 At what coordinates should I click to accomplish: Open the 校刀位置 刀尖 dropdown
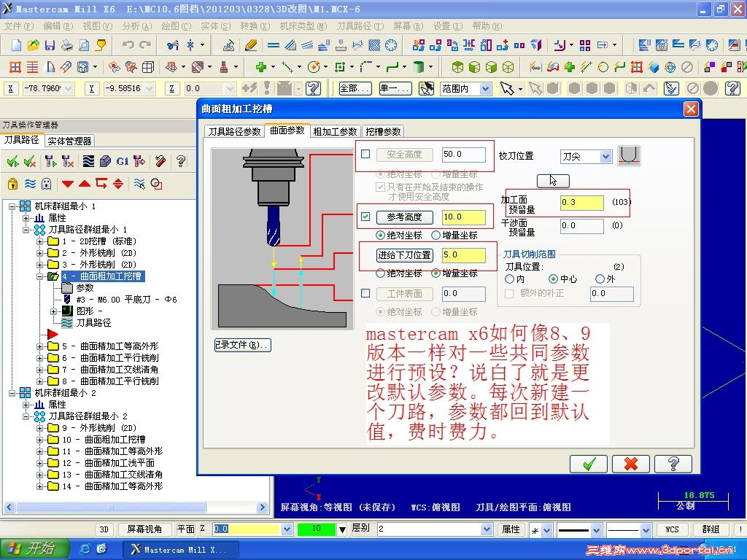click(x=605, y=157)
